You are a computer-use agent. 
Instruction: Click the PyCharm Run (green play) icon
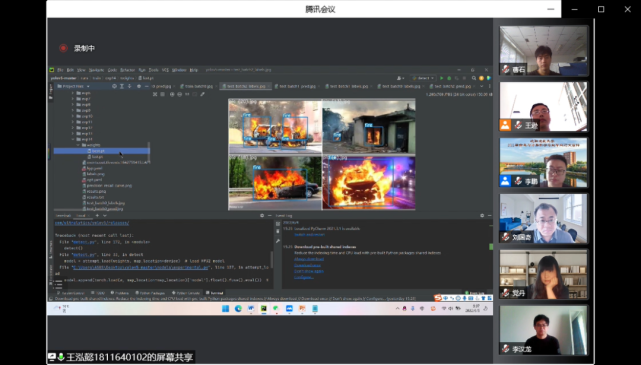(442, 78)
